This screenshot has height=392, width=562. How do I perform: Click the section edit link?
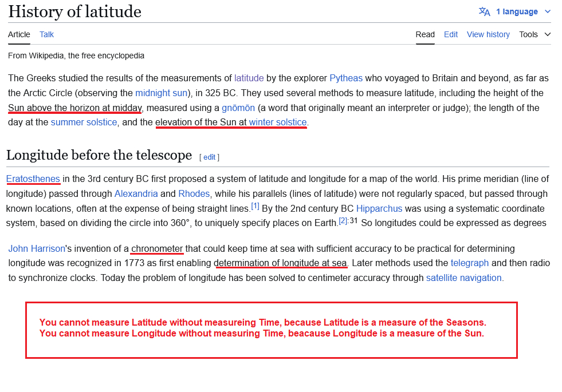pyautogui.click(x=209, y=157)
